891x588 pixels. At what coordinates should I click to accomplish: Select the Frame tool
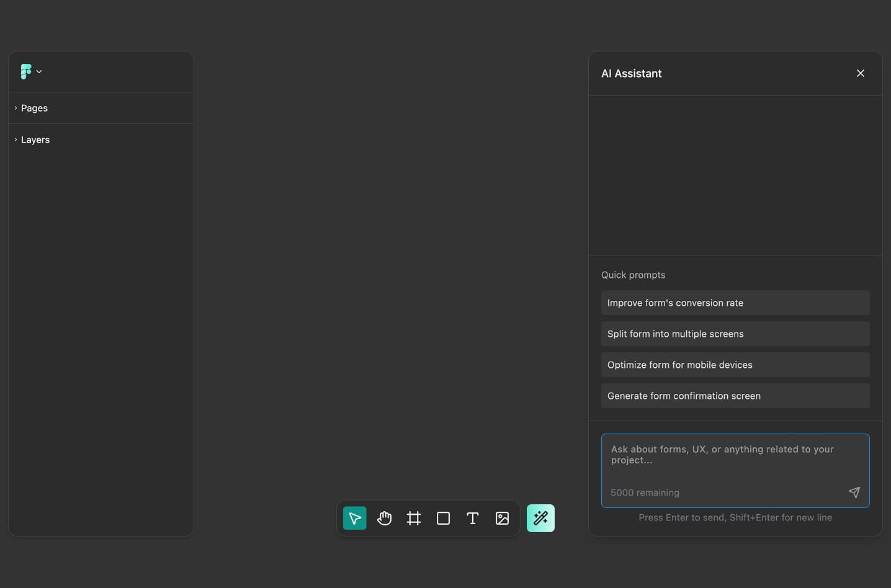pyautogui.click(x=413, y=518)
